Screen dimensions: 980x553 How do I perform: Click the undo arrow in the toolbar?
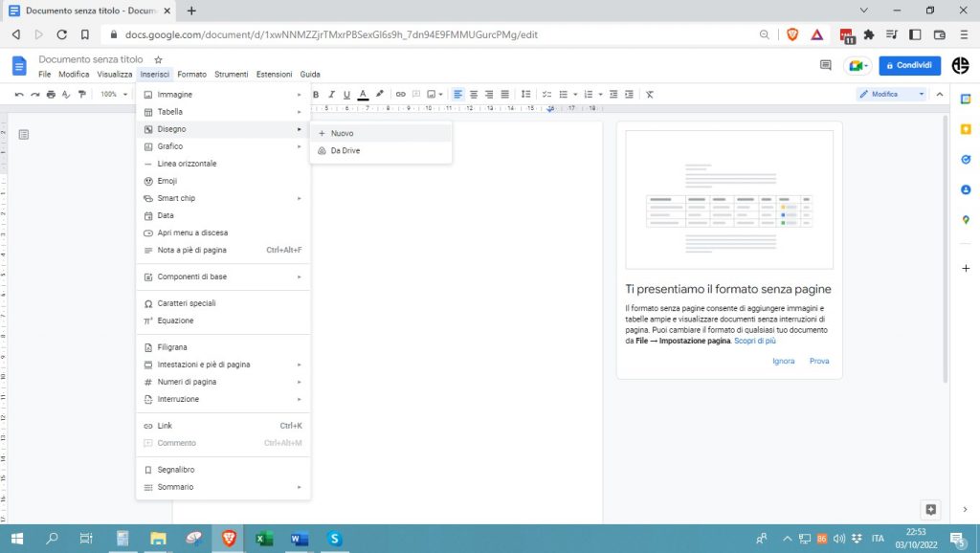pos(19,95)
